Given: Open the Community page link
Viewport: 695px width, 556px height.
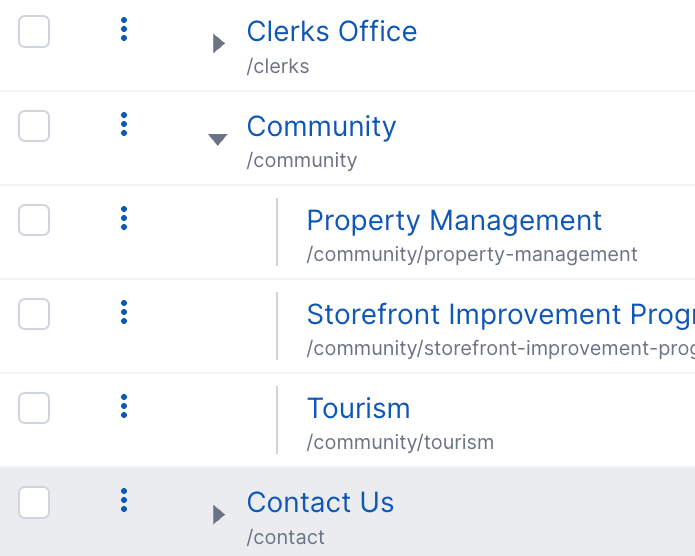Looking at the screenshot, I should (x=321, y=126).
